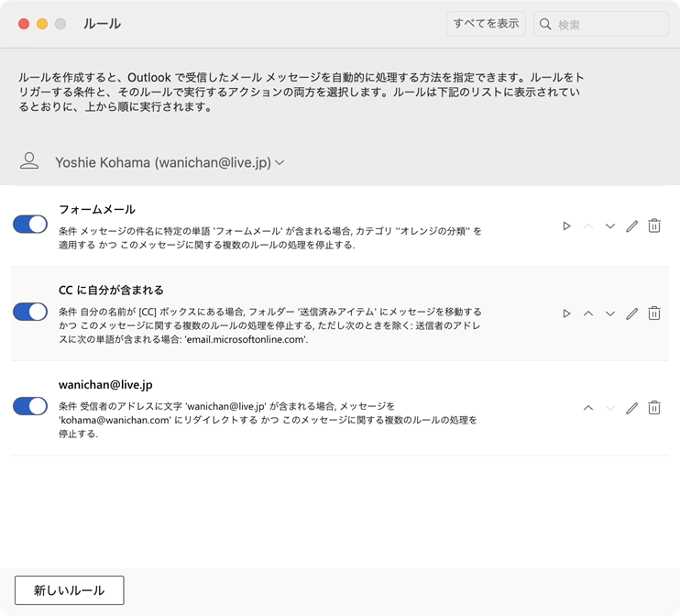680x616 pixels.
Task: Open the Yoshie Kohama account dropdown
Action: coord(170,162)
